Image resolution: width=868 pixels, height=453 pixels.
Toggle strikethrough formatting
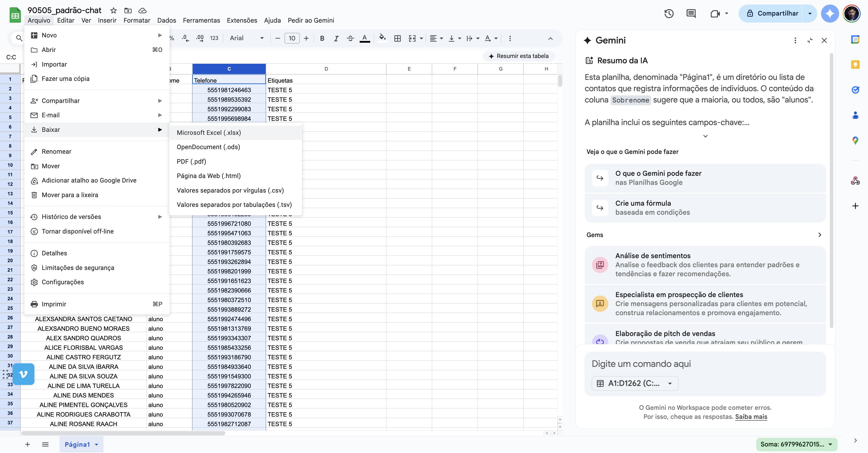point(350,38)
